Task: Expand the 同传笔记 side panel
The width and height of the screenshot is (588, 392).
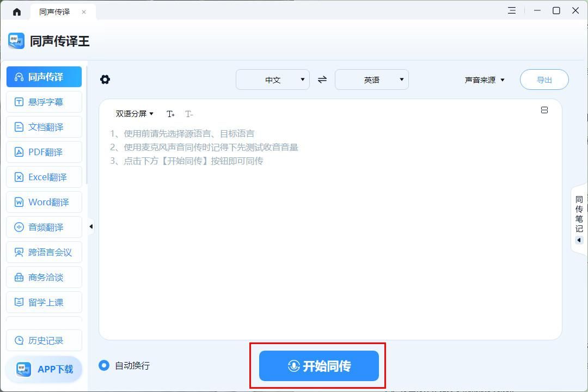Action: [579, 219]
